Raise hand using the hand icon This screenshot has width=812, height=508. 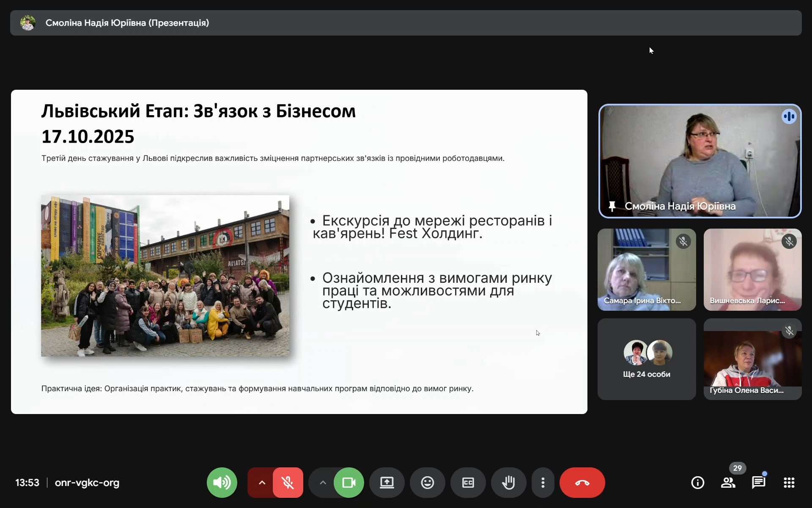tap(508, 483)
